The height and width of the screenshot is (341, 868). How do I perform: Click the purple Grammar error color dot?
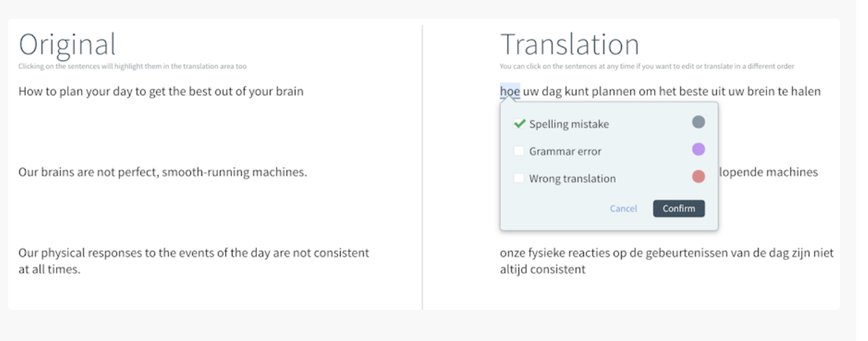[698, 149]
